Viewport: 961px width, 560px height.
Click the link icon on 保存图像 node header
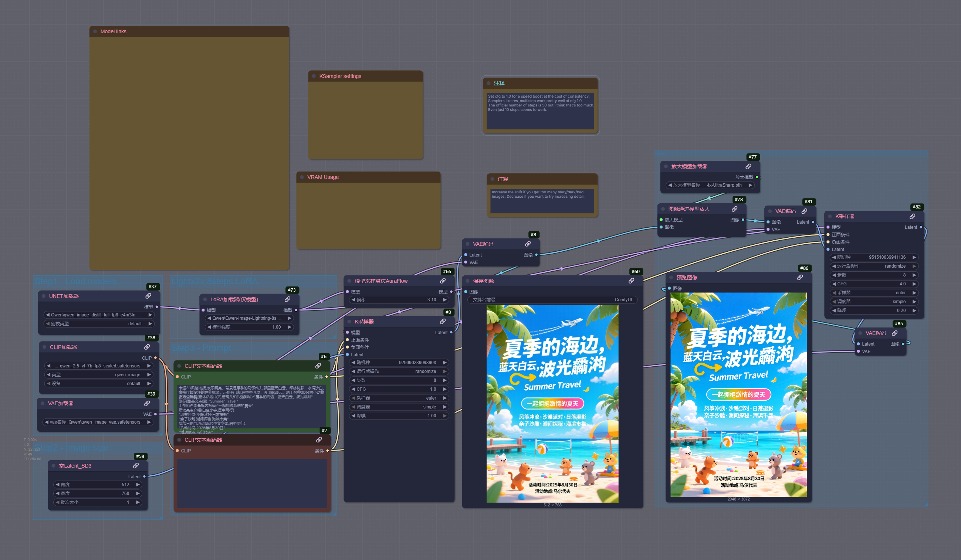click(x=631, y=281)
